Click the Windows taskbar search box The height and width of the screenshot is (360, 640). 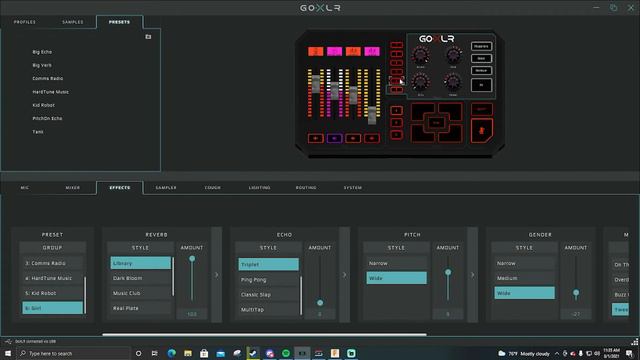[73, 353]
